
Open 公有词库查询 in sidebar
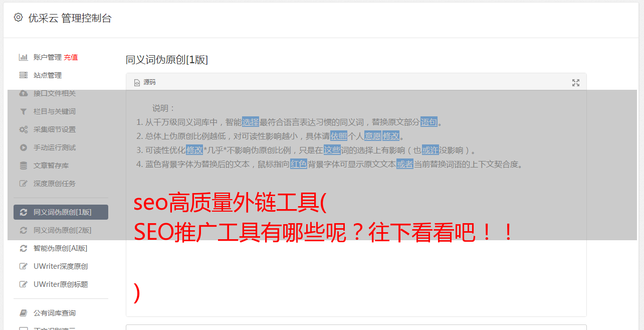(x=61, y=313)
